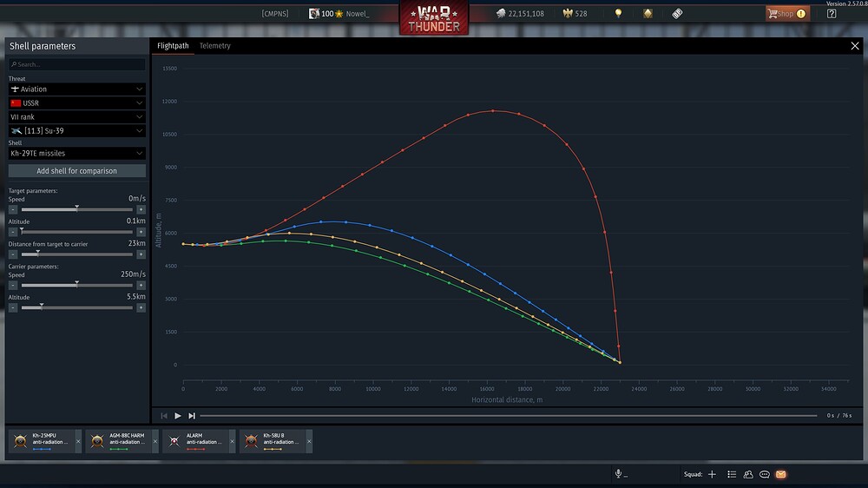
Task: Click the target altitude slider
Action: [77, 232]
